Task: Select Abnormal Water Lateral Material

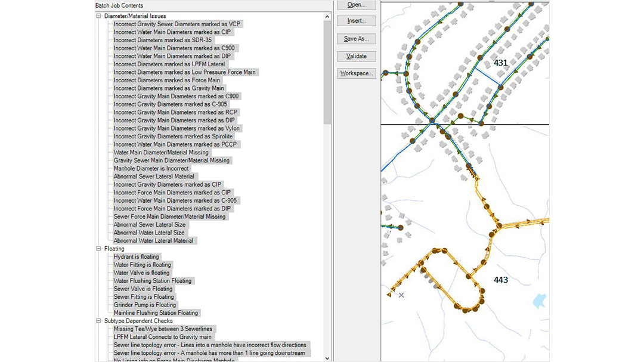Action: coord(154,240)
